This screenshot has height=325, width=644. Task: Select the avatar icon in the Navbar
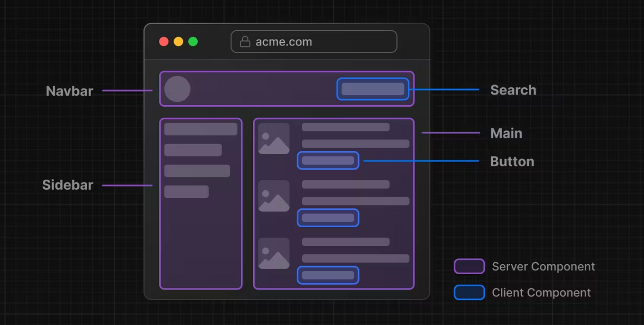click(x=177, y=89)
